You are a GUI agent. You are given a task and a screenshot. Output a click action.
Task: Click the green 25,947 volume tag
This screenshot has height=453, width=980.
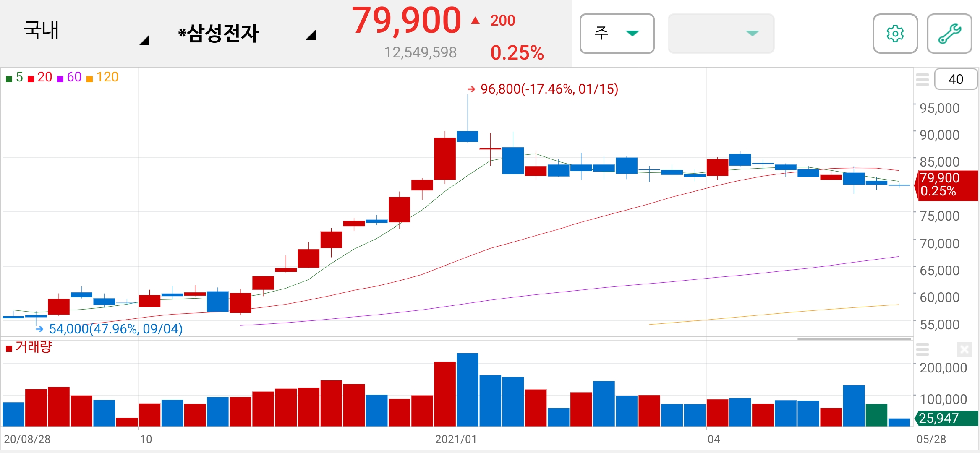tap(946, 418)
